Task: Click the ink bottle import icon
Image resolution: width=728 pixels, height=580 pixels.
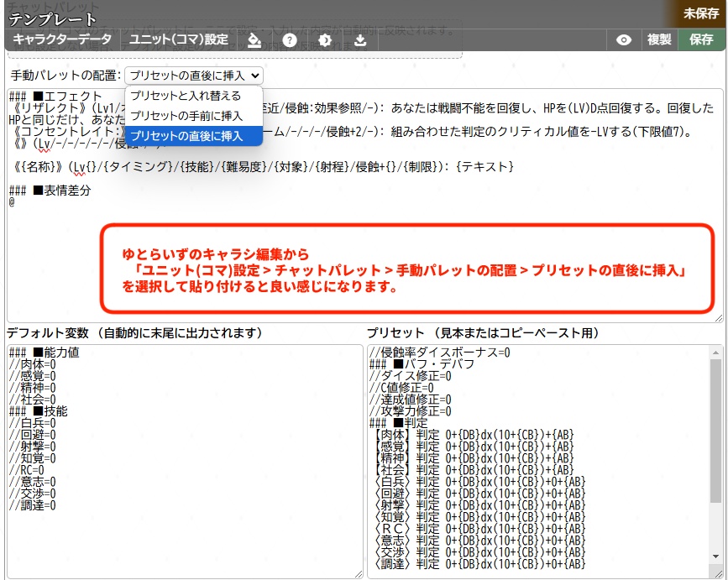Action: tap(254, 39)
